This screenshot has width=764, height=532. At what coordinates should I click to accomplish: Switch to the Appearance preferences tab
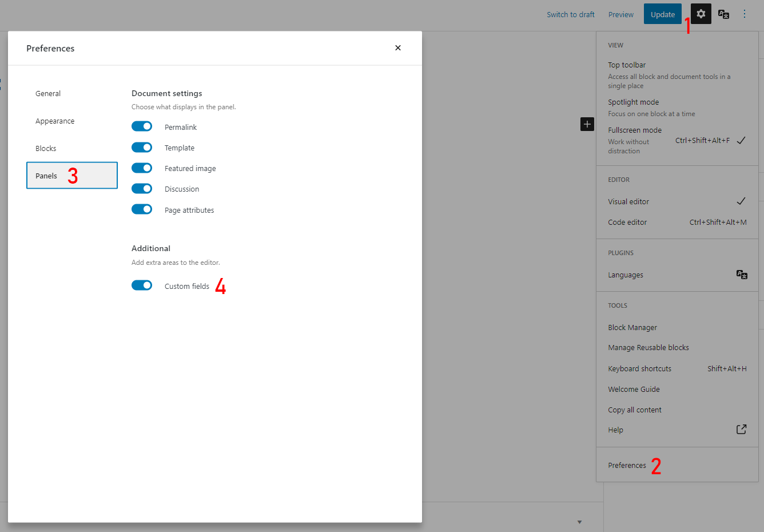[55, 121]
